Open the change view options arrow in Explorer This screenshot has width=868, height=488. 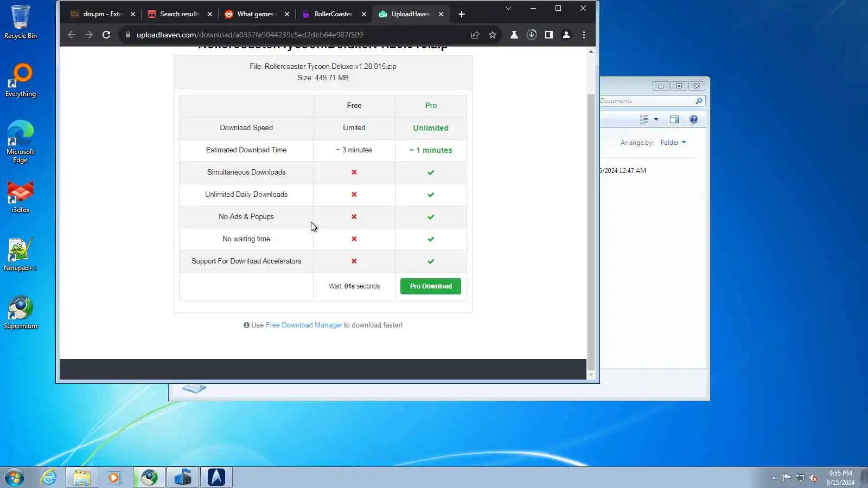(x=656, y=119)
